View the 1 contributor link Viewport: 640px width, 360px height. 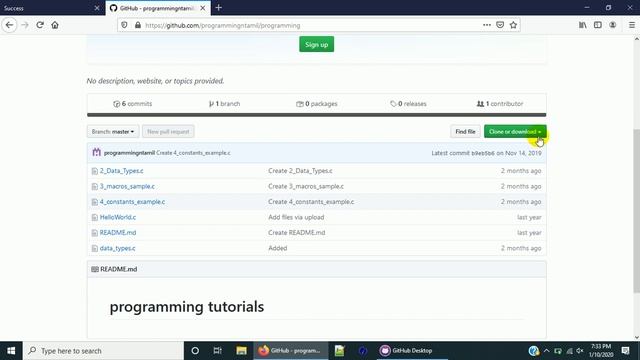click(500, 104)
